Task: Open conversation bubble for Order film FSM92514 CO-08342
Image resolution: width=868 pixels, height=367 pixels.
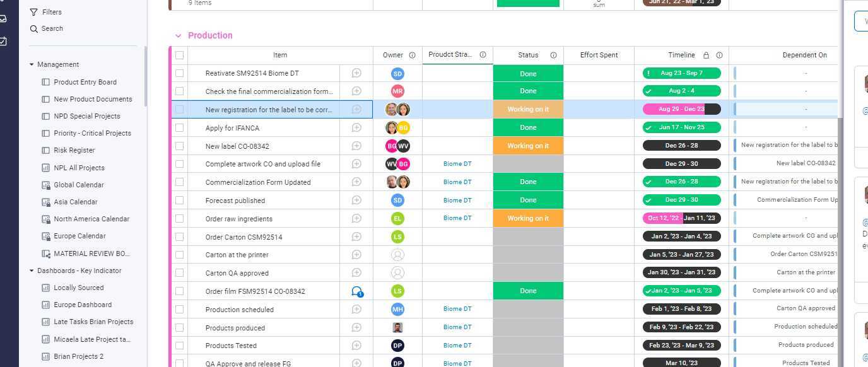Action: pos(356,291)
